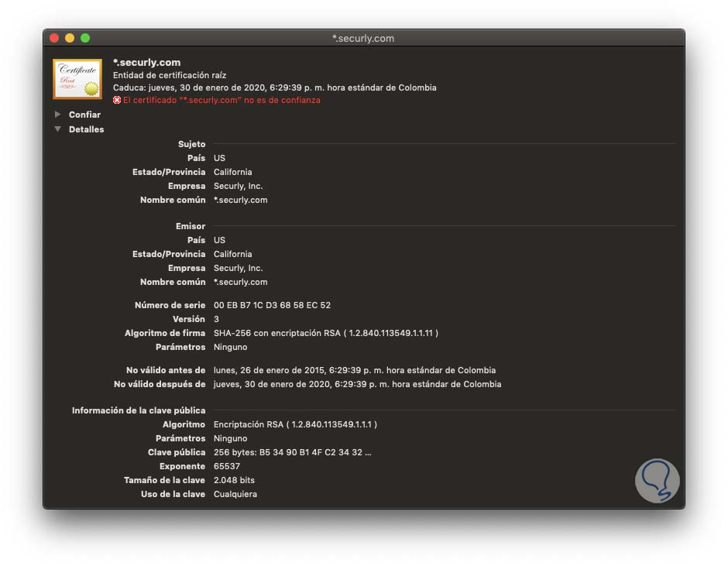The height and width of the screenshot is (566, 728).
Task: Click the 'Número de serie' label
Action: point(170,306)
